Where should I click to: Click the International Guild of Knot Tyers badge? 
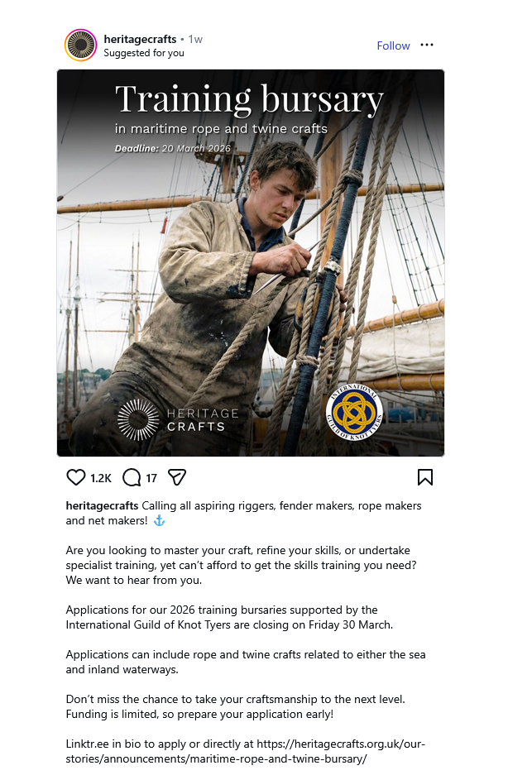coord(355,412)
